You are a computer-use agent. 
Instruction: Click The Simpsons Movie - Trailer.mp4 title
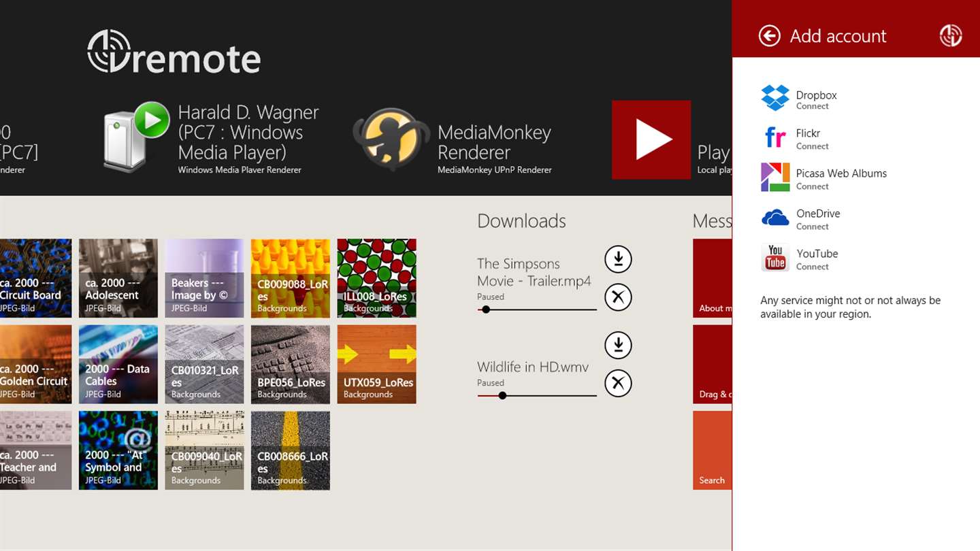point(534,272)
